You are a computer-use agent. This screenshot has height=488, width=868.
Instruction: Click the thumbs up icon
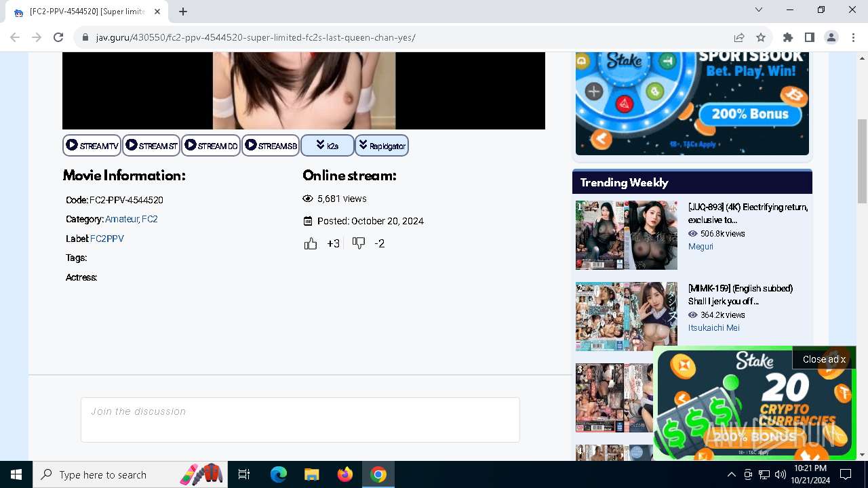311,243
